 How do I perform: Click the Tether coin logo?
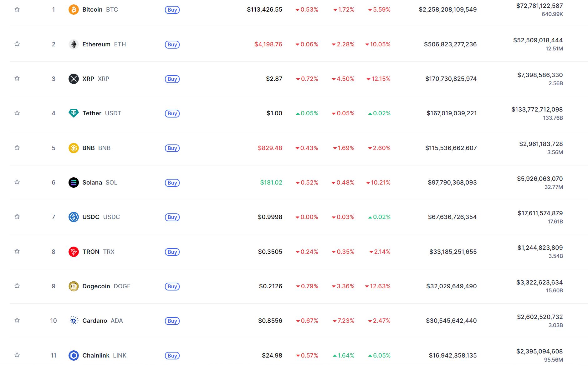click(74, 113)
